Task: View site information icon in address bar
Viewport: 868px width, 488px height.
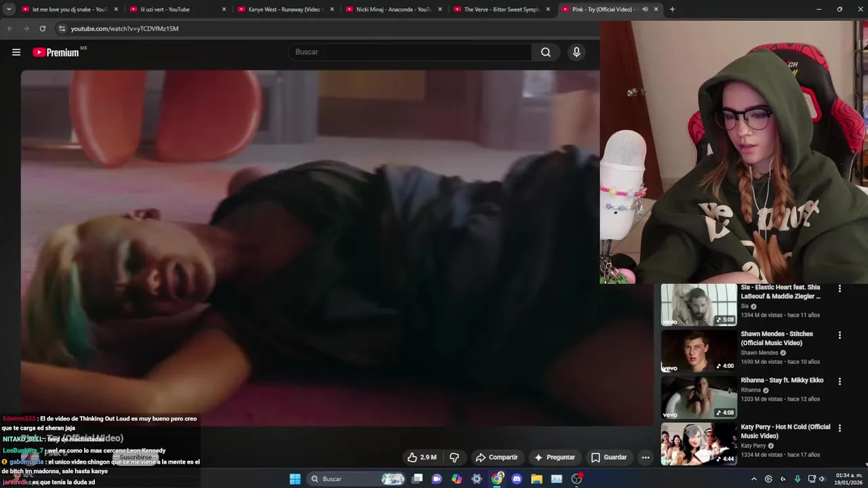Action: tap(62, 28)
